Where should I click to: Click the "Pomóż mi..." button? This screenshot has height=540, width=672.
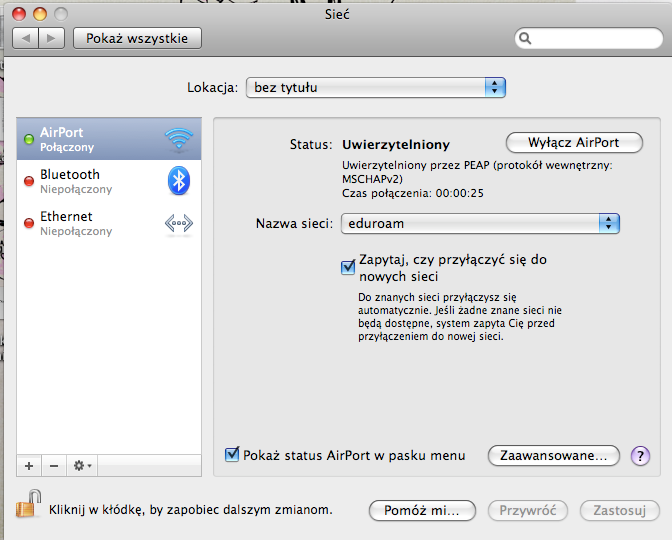click(x=422, y=510)
